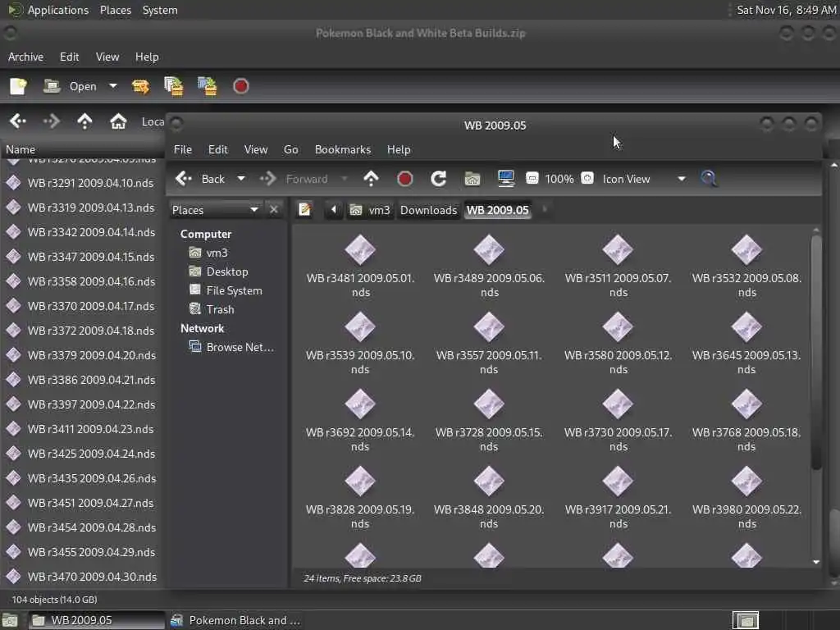The width and height of the screenshot is (840, 630).
Task: Expand the Back history dropdown arrow
Action: (241, 179)
